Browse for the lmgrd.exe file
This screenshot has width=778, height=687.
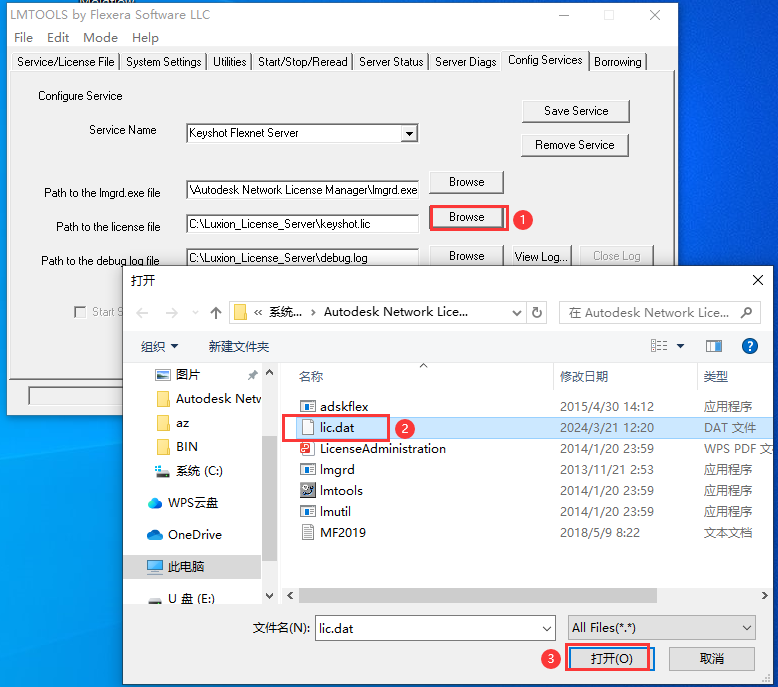coord(466,182)
